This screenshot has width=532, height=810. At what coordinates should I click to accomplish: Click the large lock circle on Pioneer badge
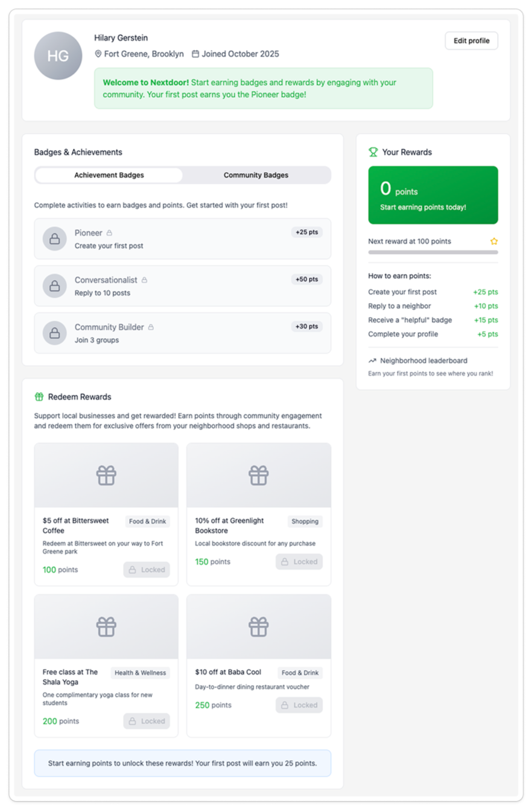point(55,239)
